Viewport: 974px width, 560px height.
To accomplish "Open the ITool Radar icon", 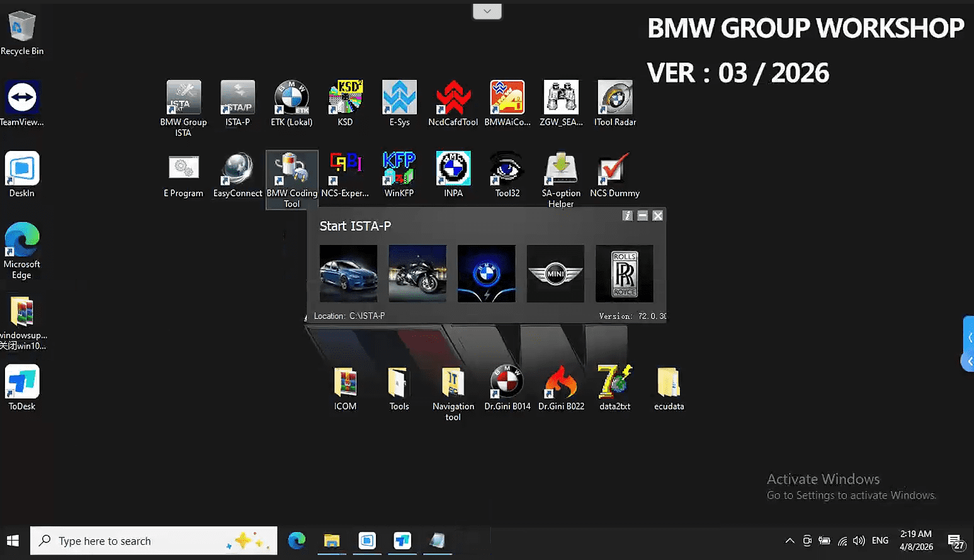I will 614,98.
